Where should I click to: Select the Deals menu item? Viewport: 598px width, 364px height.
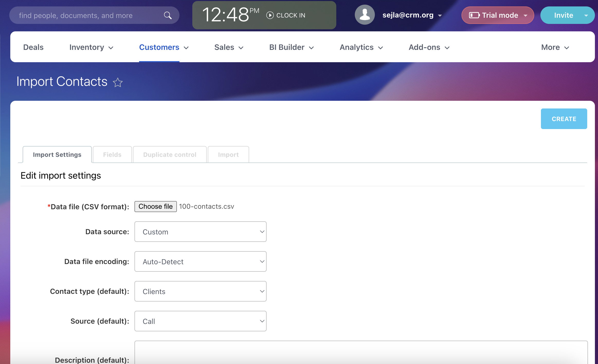[x=33, y=47]
